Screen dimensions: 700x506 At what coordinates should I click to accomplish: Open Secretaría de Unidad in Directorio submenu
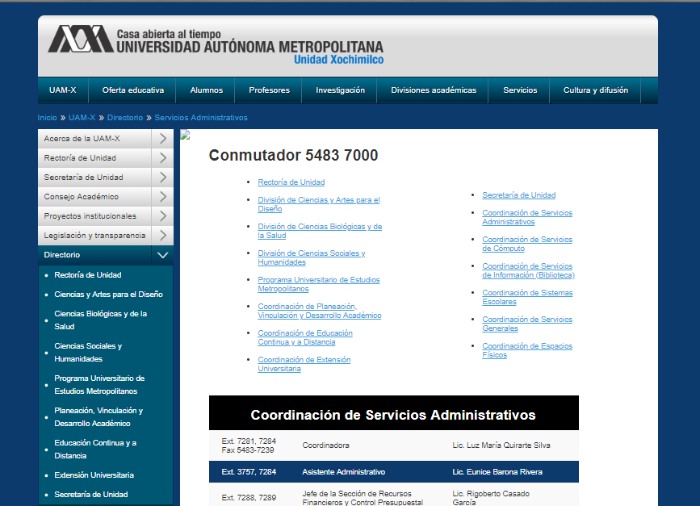click(91, 494)
